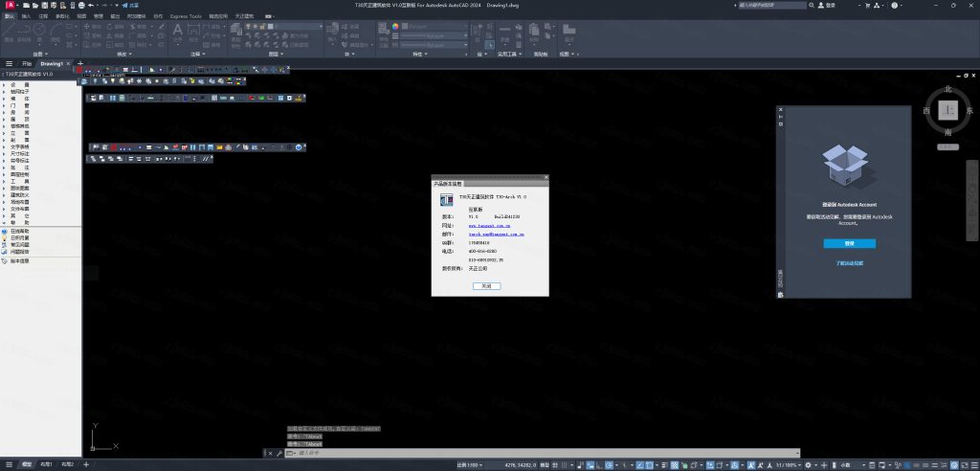The image size is (980, 471).
Task: Click the 在线帮助 help entry icon
Action: (x=4, y=231)
